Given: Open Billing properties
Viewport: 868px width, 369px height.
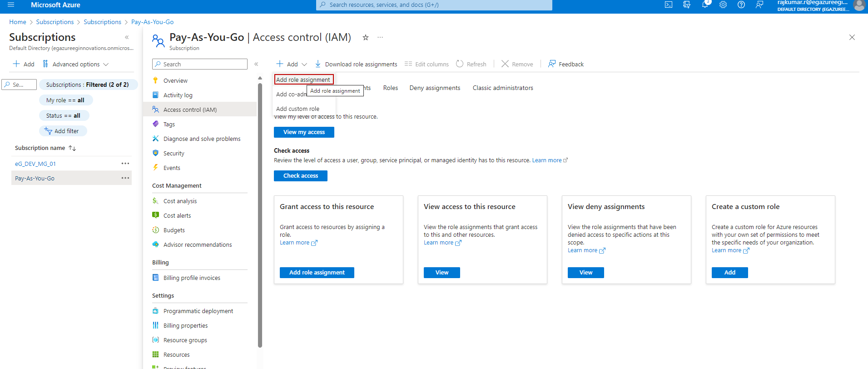Looking at the screenshot, I should pos(185,325).
